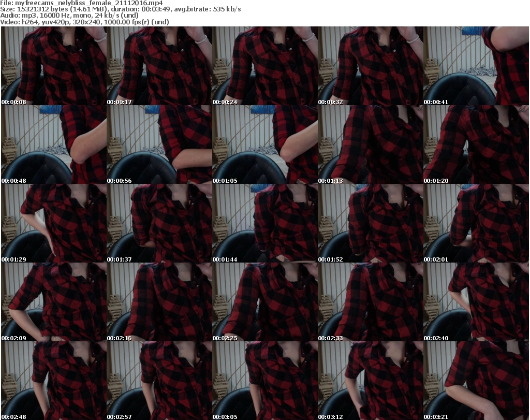Viewport: 530px width, 420px height.
Task: Choose the thumbnail marked 00:02:40
Action: 476,302
